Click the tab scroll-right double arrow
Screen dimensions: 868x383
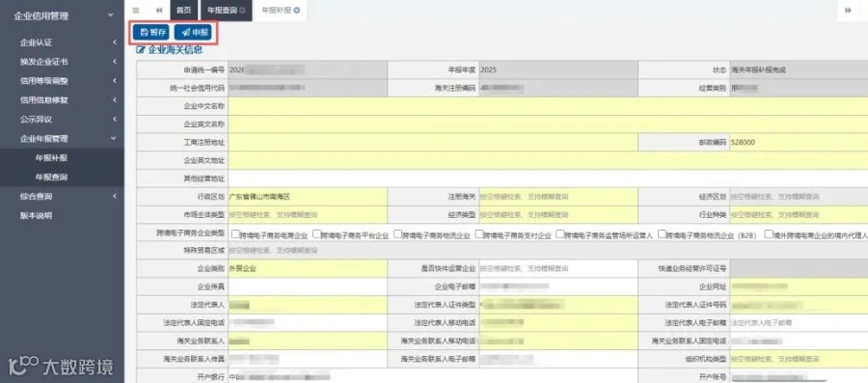pyautogui.click(x=848, y=10)
